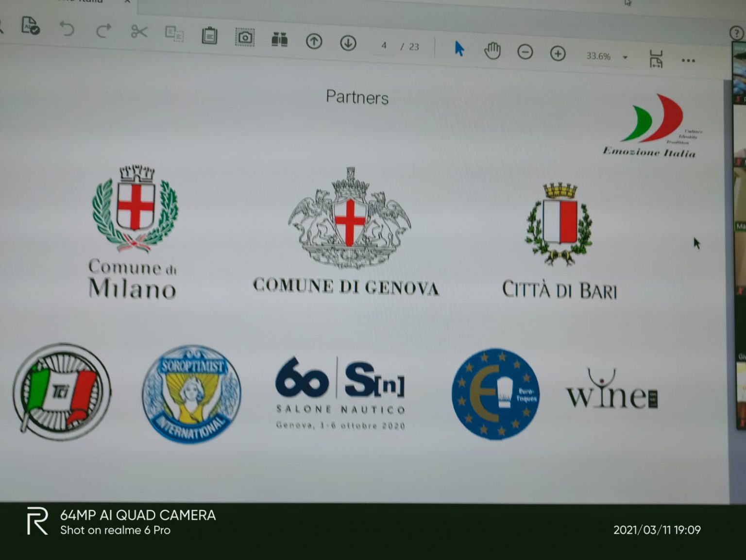Viewport: 746px width, 560px height.
Task: Click the total pages text 23
Action: (x=414, y=47)
